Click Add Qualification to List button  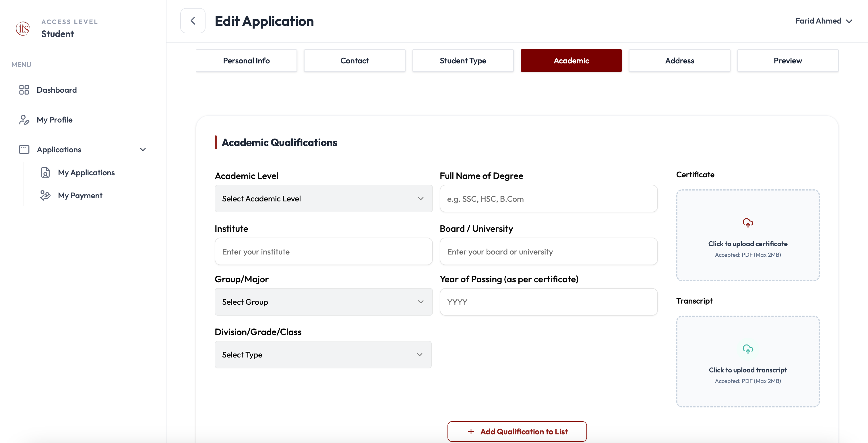pos(517,431)
